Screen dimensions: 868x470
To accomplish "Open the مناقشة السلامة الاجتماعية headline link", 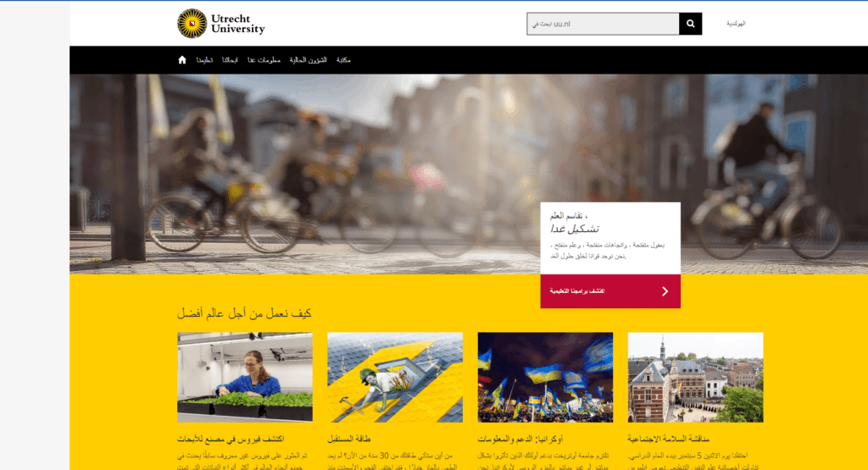I will (x=667, y=439).
